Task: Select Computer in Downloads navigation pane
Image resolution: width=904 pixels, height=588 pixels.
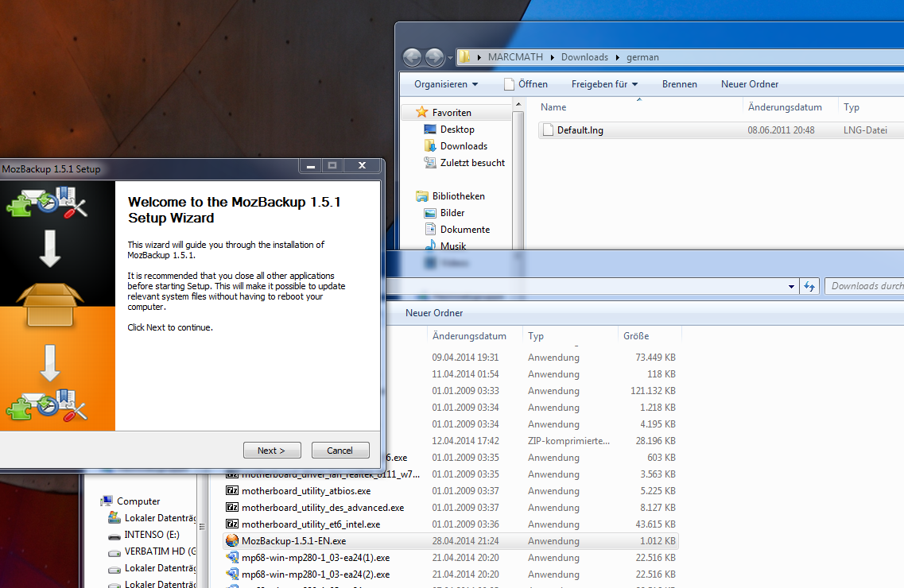Action: (x=138, y=501)
